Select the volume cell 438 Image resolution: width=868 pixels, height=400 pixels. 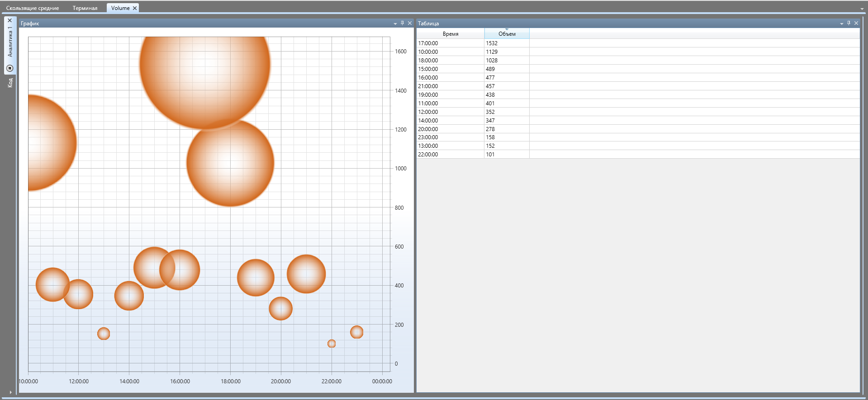pos(507,95)
